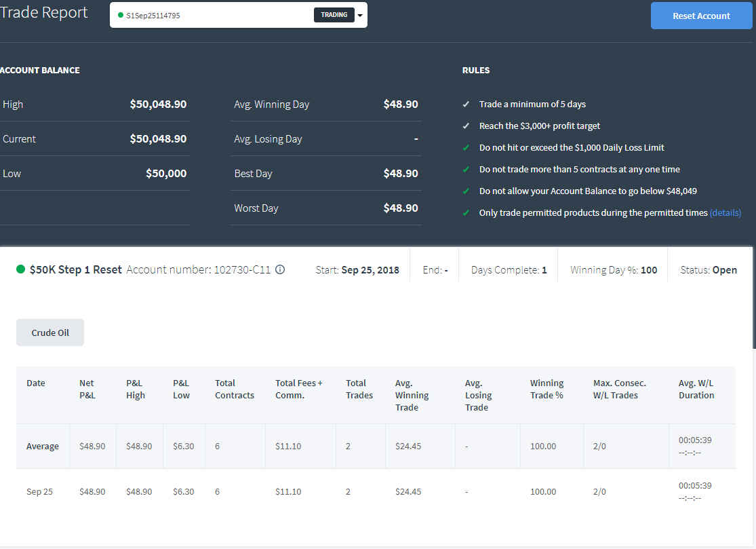The height and width of the screenshot is (549, 756).
Task: Click the $24.45 cell in Sep 25 row
Action: tap(408, 491)
